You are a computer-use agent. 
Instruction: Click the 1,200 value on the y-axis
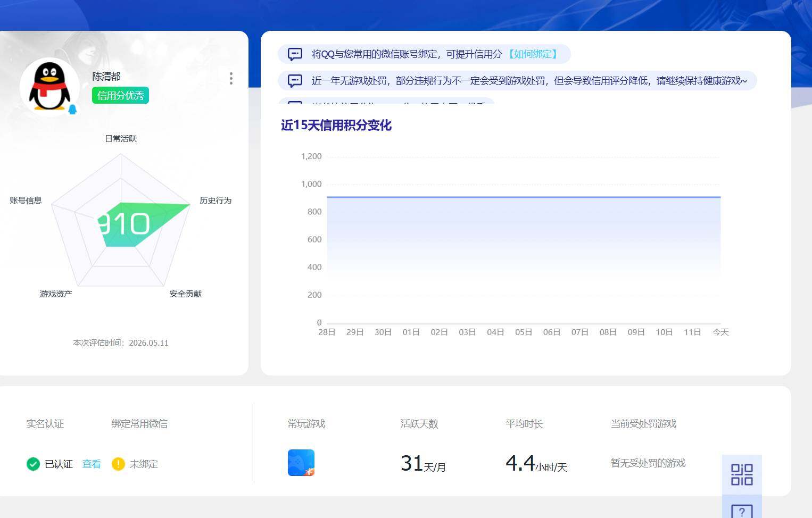[x=311, y=156]
